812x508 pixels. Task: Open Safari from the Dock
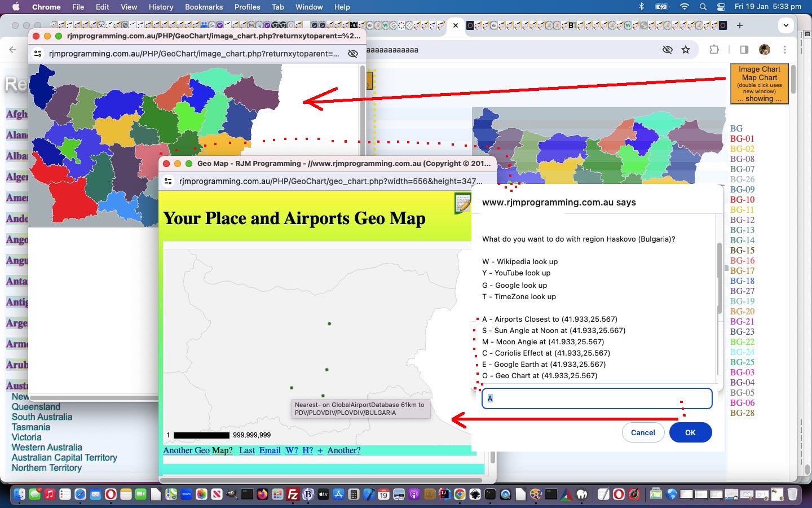pyautogui.click(x=80, y=494)
